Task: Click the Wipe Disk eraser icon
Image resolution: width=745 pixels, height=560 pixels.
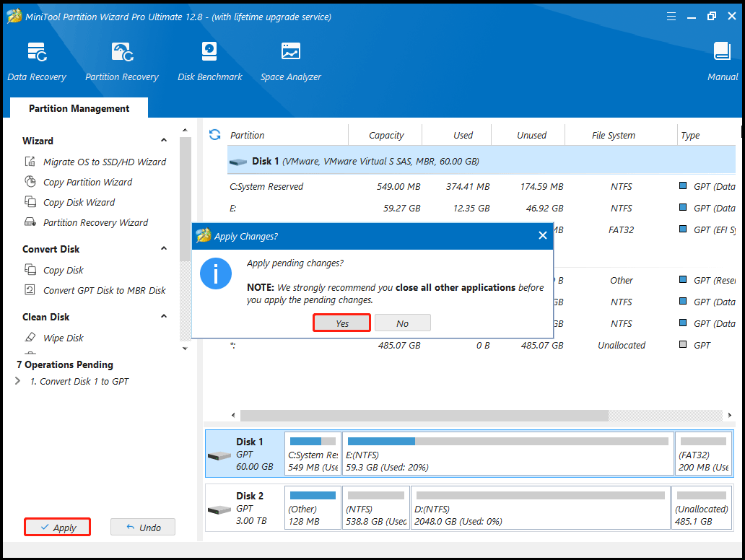Action: pyautogui.click(x=30, y=337)
